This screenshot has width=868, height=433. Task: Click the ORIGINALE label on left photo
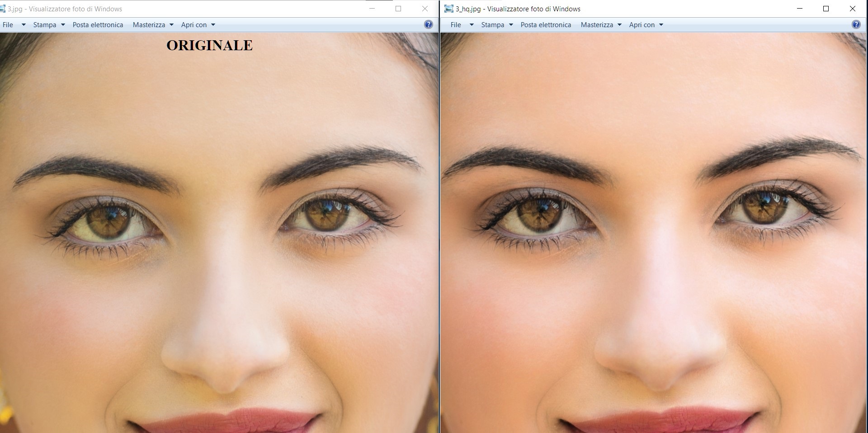[209, 45]
